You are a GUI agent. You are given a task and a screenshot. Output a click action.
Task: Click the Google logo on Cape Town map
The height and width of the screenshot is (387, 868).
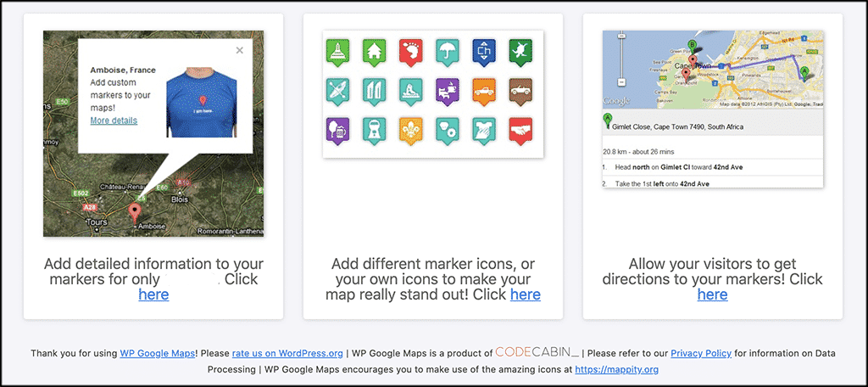(x=616, y=101)
